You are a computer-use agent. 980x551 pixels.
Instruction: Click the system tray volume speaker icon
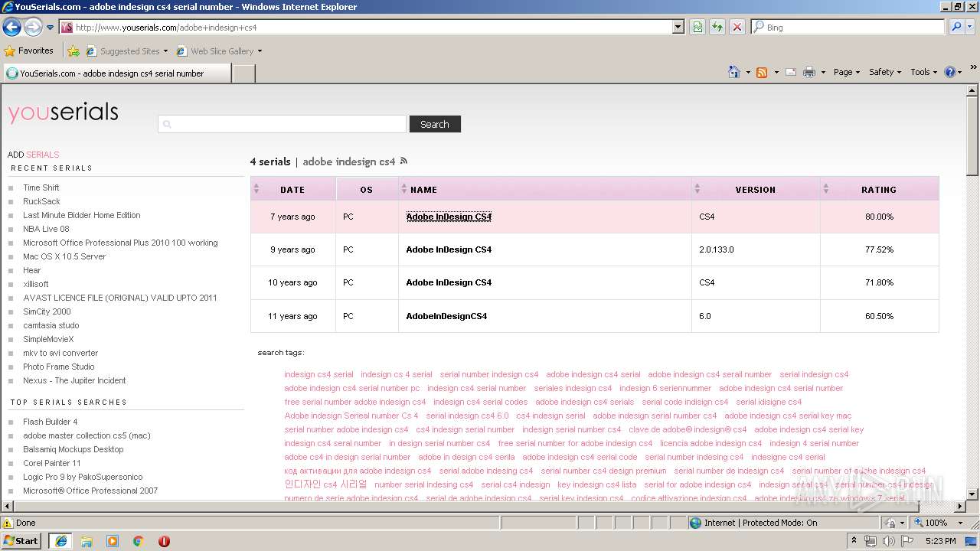pyautogui.click(x=888, y=541)
